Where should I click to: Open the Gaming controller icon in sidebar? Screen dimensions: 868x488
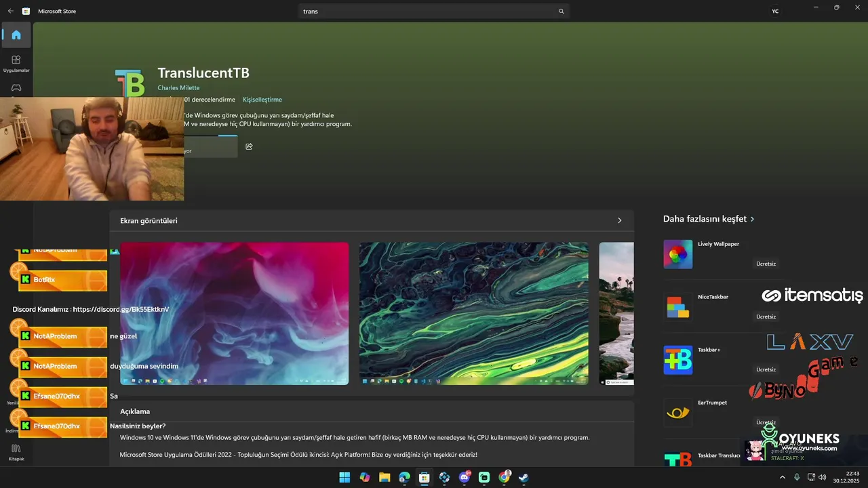16,88
